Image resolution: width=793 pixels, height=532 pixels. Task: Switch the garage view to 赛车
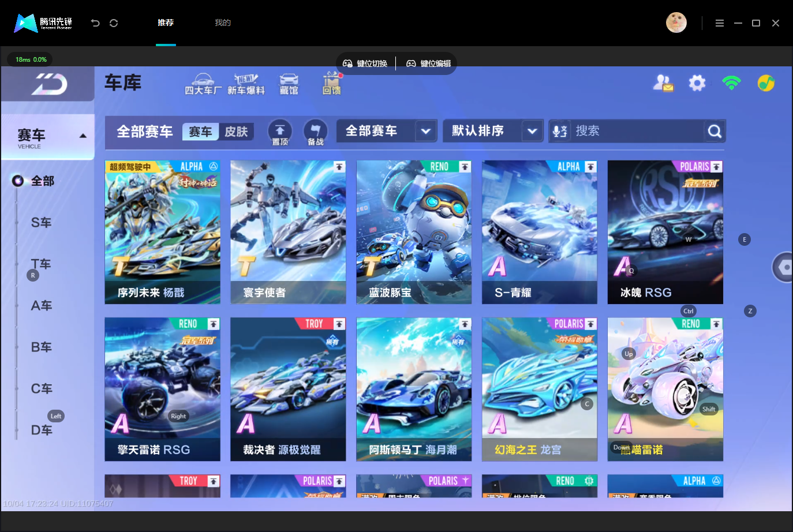tap(200, 132)
